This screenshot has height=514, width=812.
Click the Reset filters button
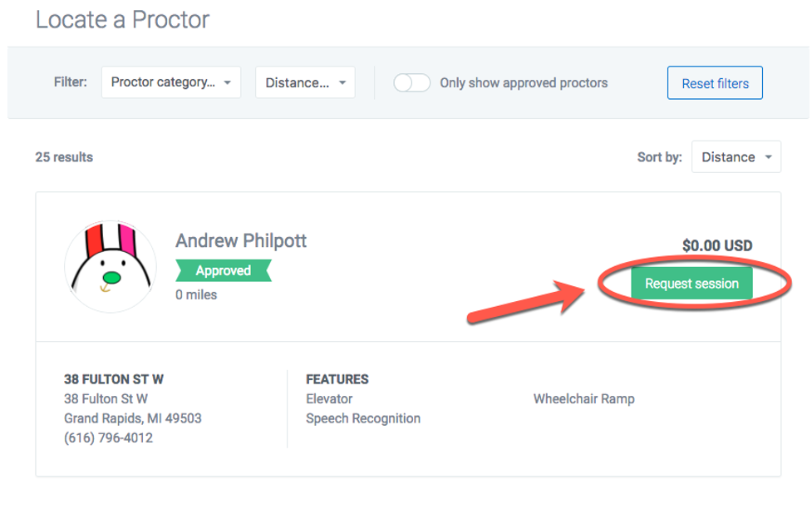[x=715, y=83]
